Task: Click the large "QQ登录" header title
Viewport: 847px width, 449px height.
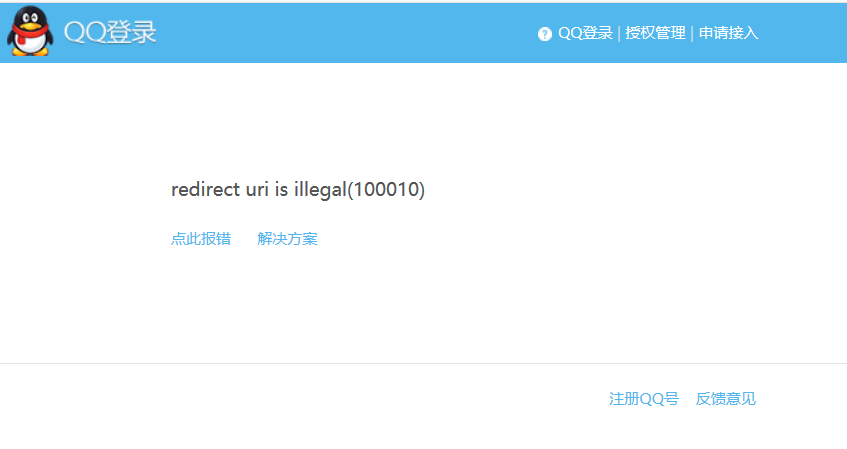Action: pos(110,32)
